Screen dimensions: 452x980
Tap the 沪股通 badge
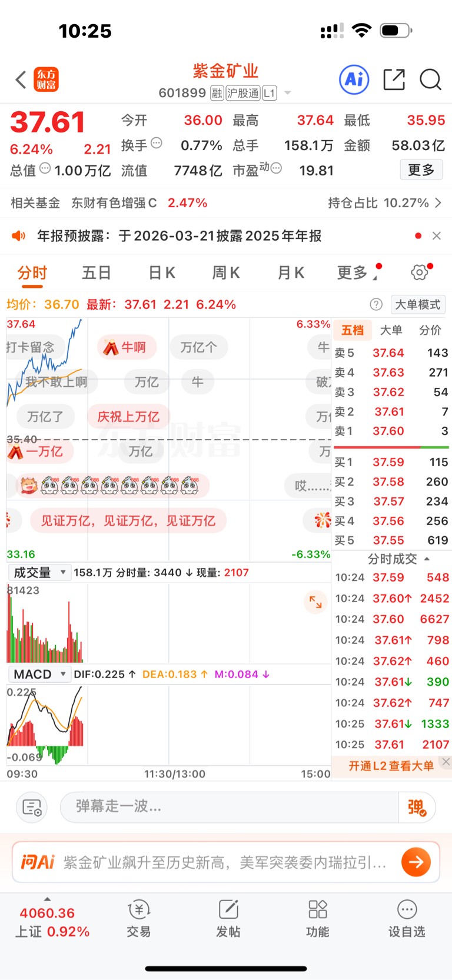[x=243, y=93]
